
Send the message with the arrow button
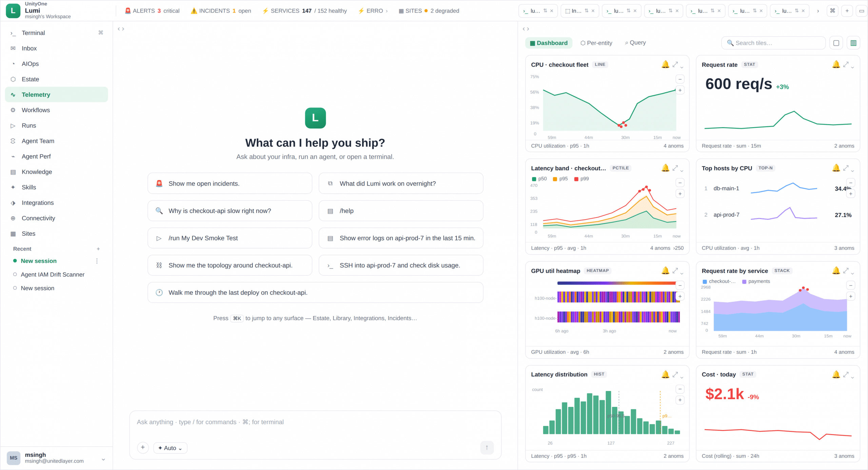(x=487, y=448)
